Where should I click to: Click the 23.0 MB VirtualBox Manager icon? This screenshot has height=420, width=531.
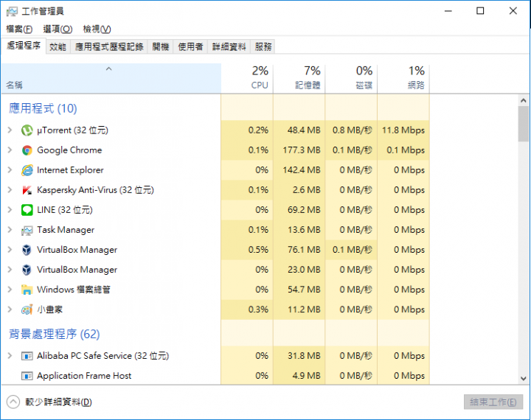click(27, 270)
